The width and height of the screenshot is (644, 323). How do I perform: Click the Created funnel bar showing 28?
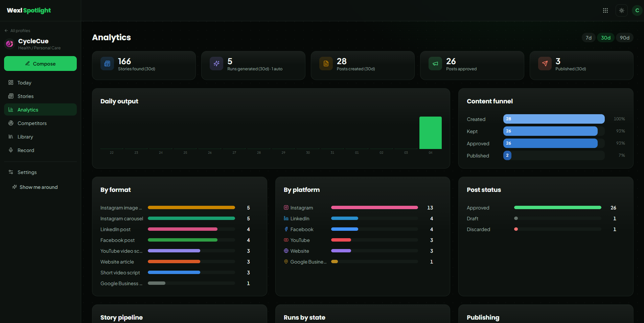[x=554, y=119]
